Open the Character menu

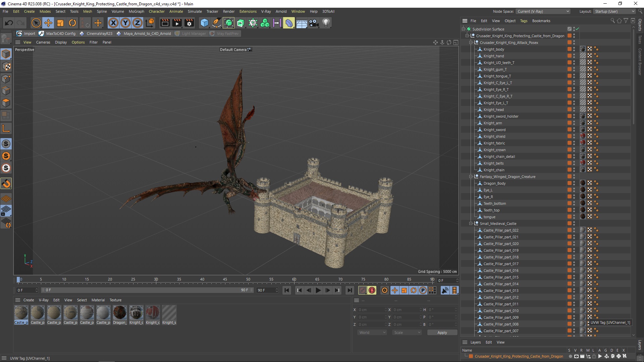coord(157,11)
